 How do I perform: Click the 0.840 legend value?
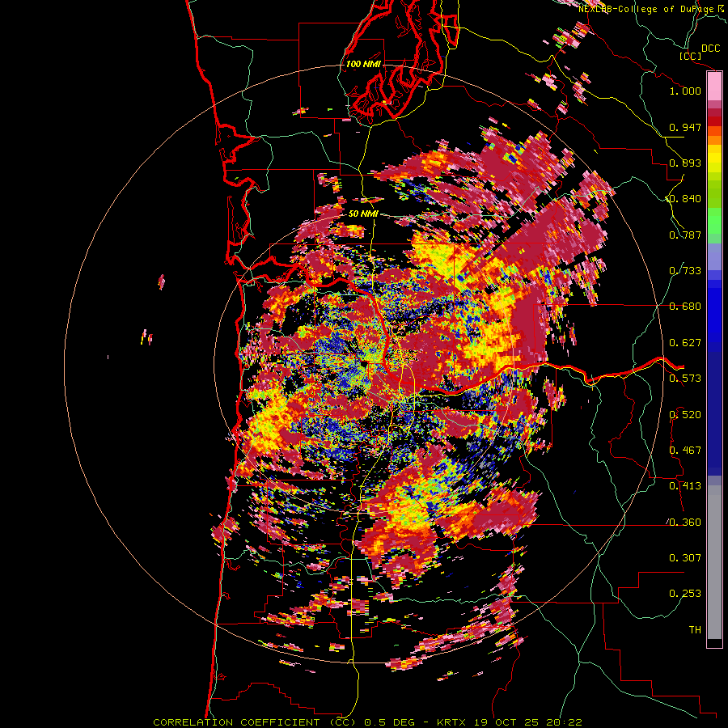685,199
